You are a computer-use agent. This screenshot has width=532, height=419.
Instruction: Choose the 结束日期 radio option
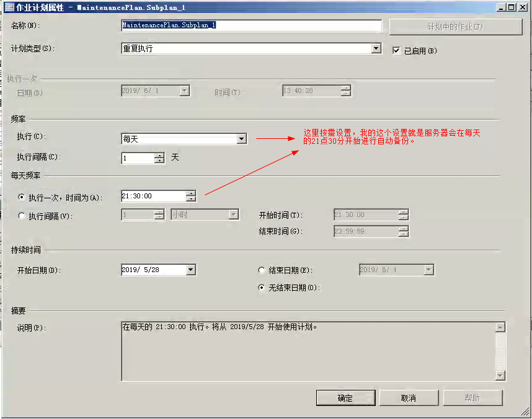click(262, 270)
